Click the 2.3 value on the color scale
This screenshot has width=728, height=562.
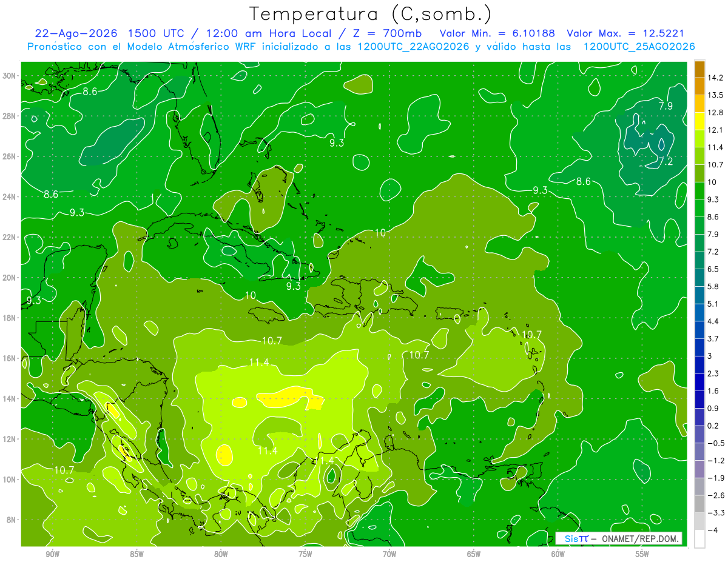[713, 373]
